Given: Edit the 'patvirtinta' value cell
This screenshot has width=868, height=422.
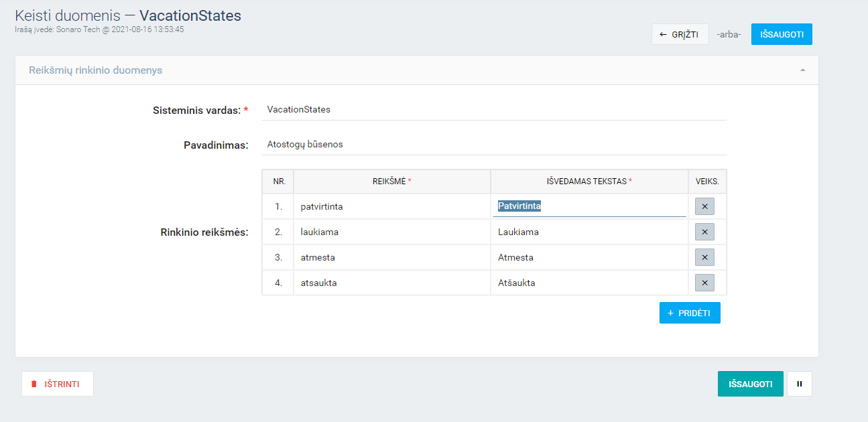Looking at the screenshot, I should [x=391, y=206].
